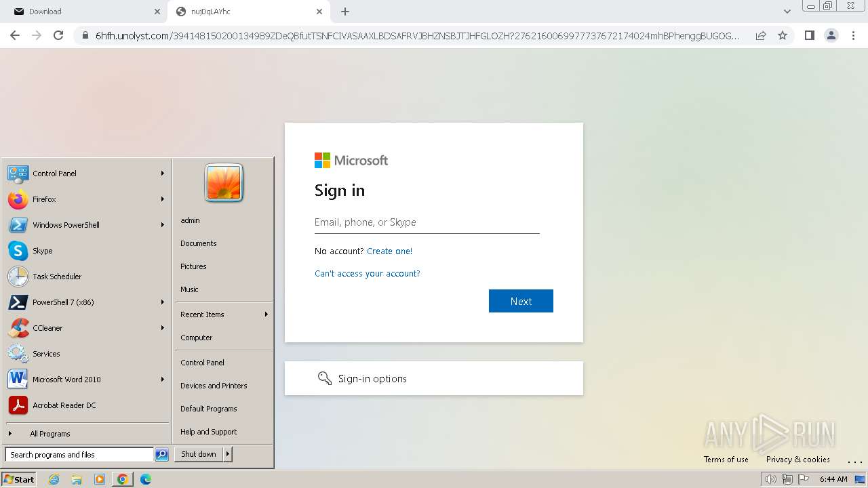Click Can't access your account? link
This screenshot has width=868, height=488.
368,274
